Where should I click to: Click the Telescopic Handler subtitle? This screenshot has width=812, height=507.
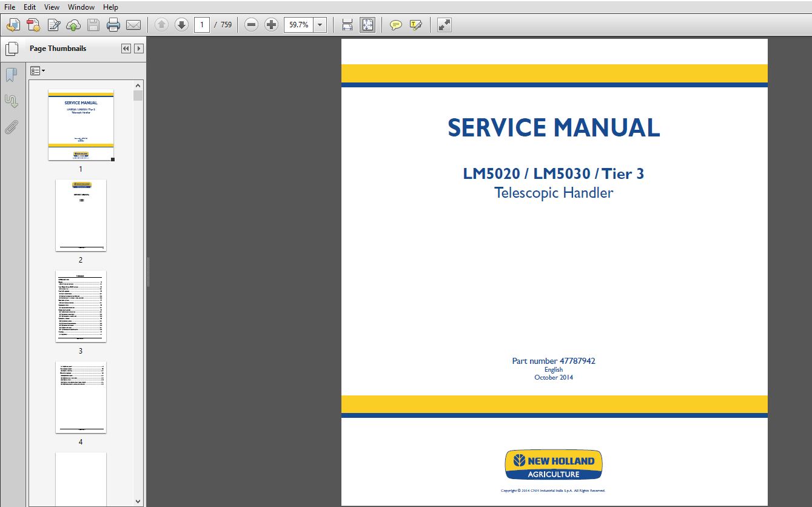554,193
